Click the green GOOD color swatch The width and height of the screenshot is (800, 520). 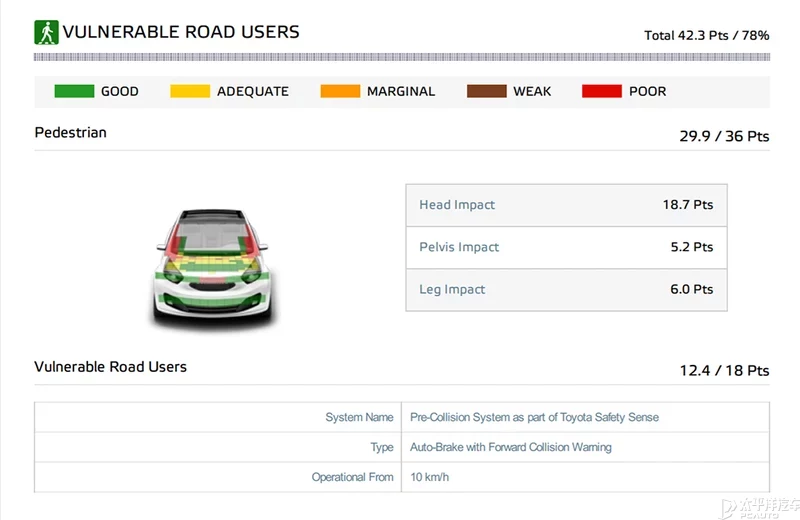(x=74, y=91)
